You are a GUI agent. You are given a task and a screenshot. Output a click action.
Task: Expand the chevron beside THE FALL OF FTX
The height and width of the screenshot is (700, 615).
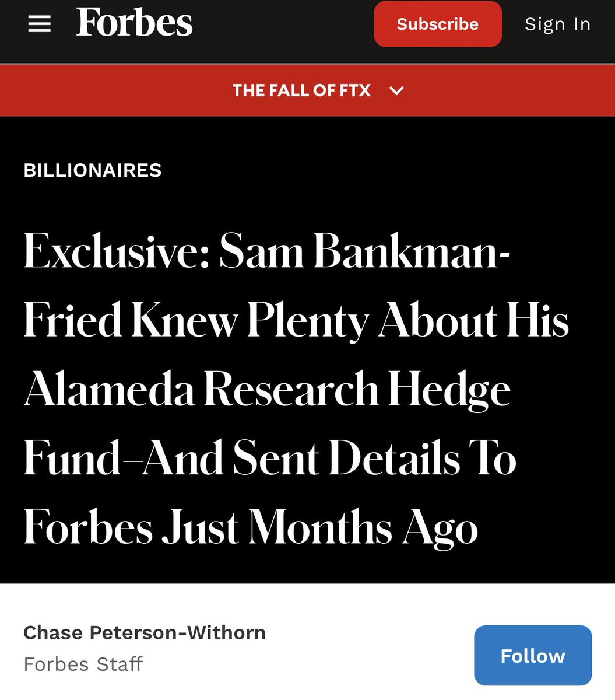click(396, 90)
